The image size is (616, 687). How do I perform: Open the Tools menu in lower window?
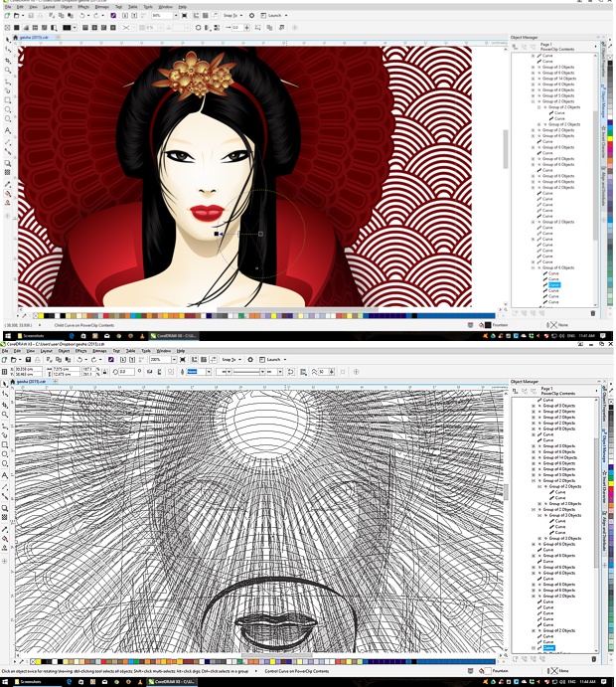click(x=146, y=351)
